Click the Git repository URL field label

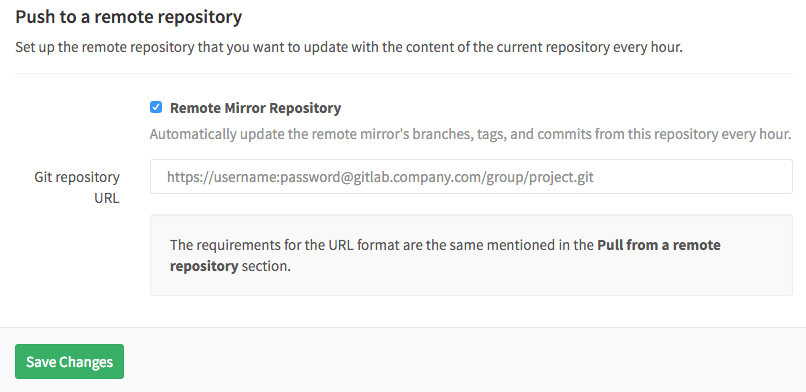click(77, 188)
